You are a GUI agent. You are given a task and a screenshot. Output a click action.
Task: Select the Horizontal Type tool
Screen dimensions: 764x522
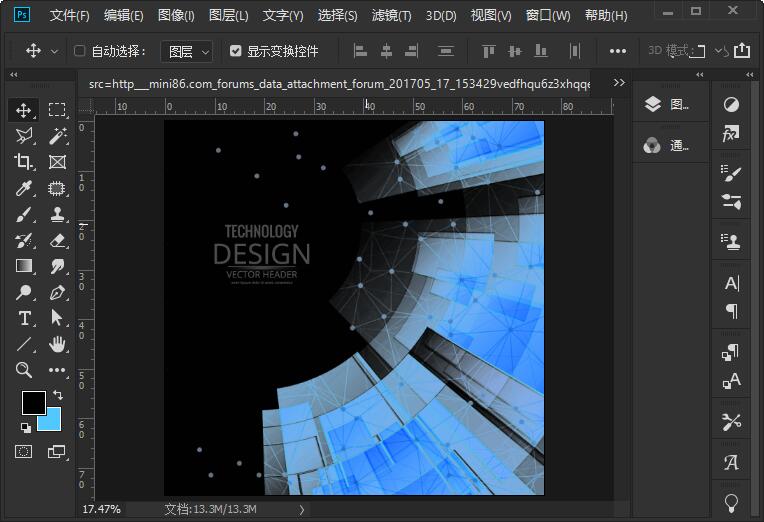23,318
